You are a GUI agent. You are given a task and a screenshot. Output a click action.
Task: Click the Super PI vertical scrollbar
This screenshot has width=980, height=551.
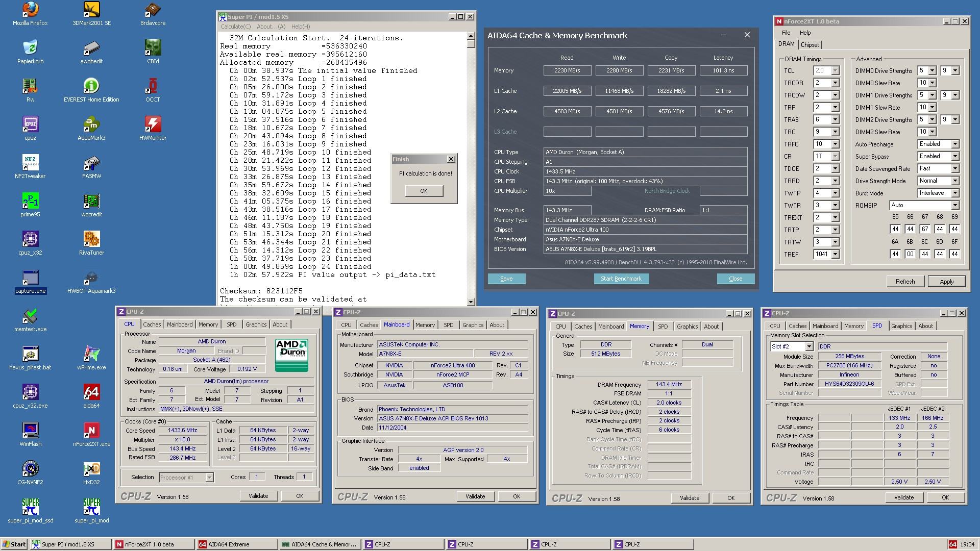click(471, 168)
